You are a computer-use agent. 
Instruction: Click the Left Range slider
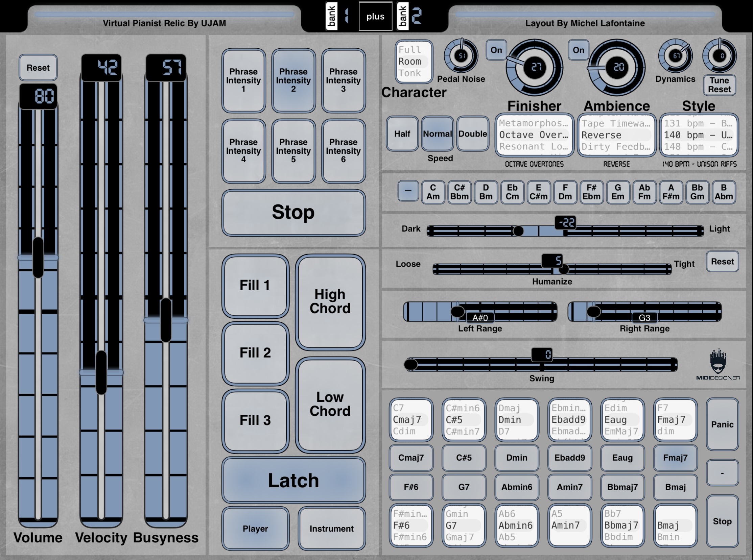pos(480,312)
